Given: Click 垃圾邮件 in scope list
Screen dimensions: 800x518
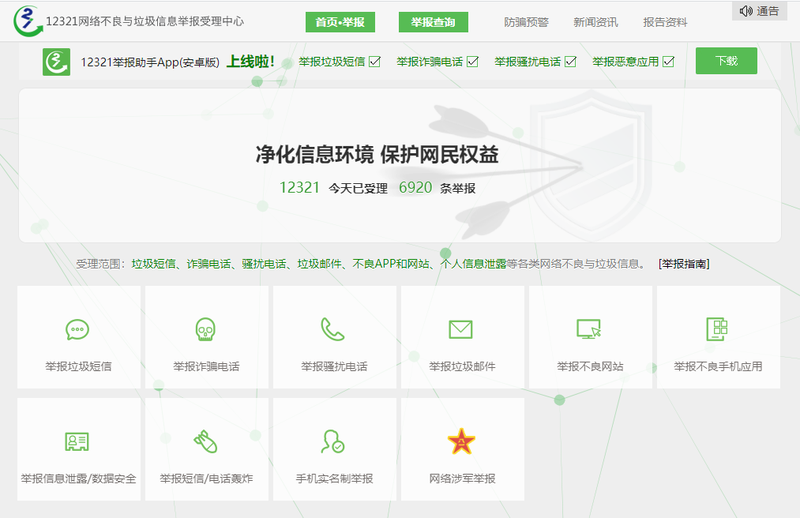Looking at the screenshot, I should (x=319, y=264).
